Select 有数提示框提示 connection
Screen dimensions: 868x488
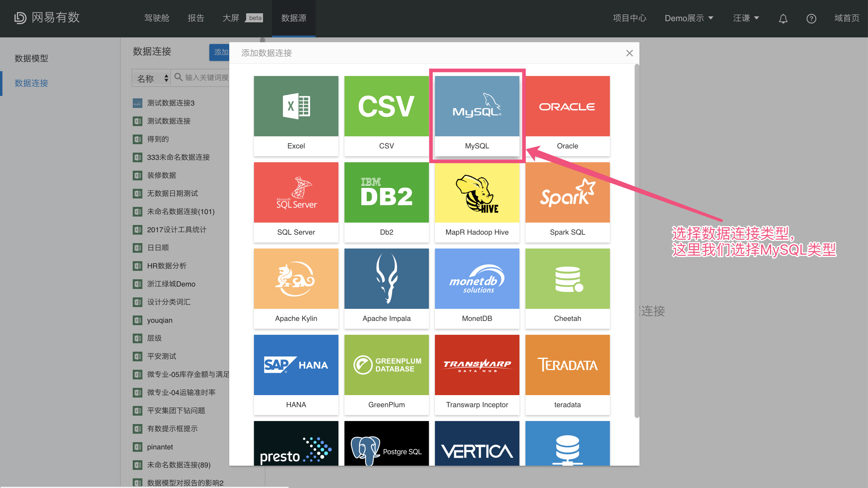point(172,429)
